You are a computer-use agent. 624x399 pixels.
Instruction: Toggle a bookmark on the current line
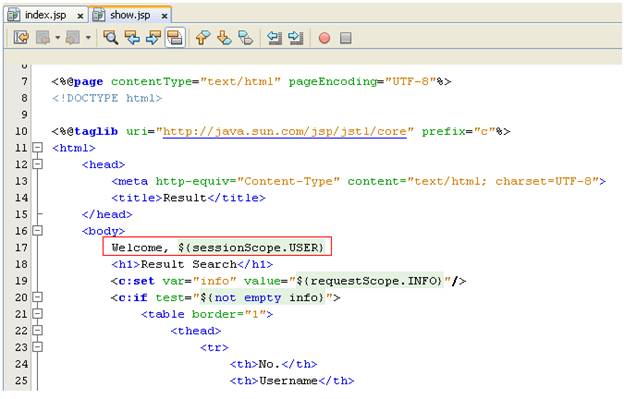pyautogui.click(x=246, y=38)
